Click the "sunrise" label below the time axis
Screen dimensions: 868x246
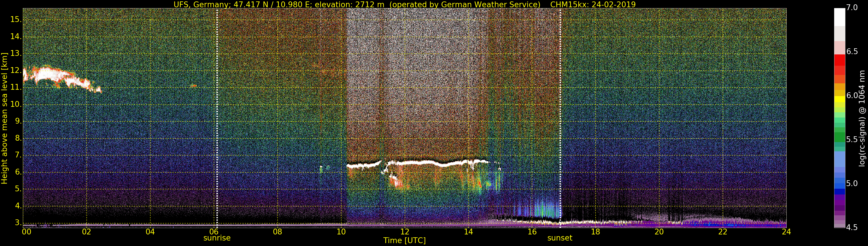(217, 238)
